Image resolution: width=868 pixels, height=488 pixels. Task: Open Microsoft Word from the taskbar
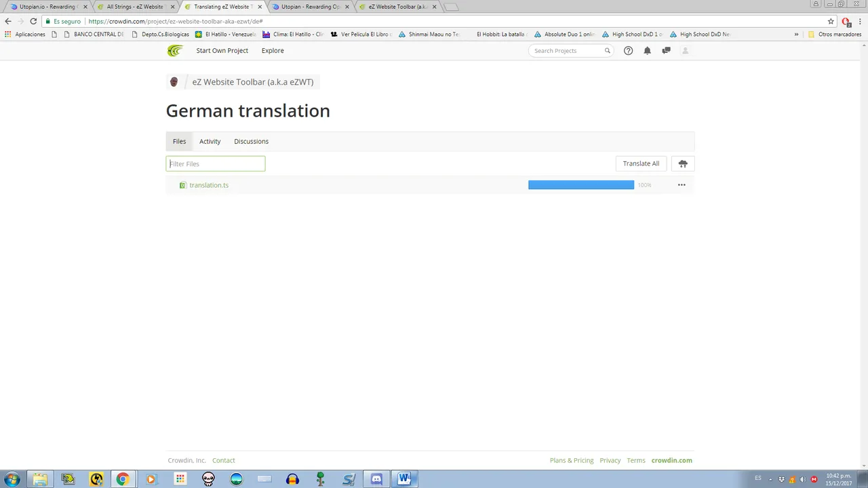point(404,479)
